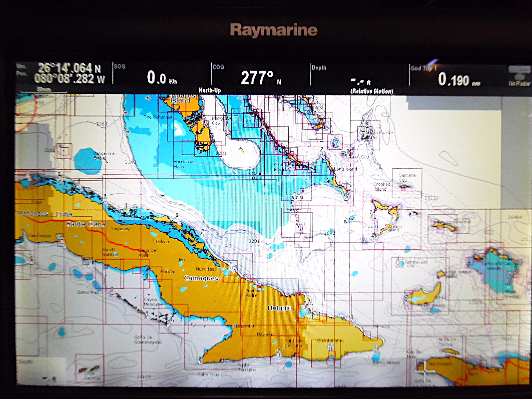
Task: Tap the beacon below Cienfuegos label
Action: click(62, 240)
